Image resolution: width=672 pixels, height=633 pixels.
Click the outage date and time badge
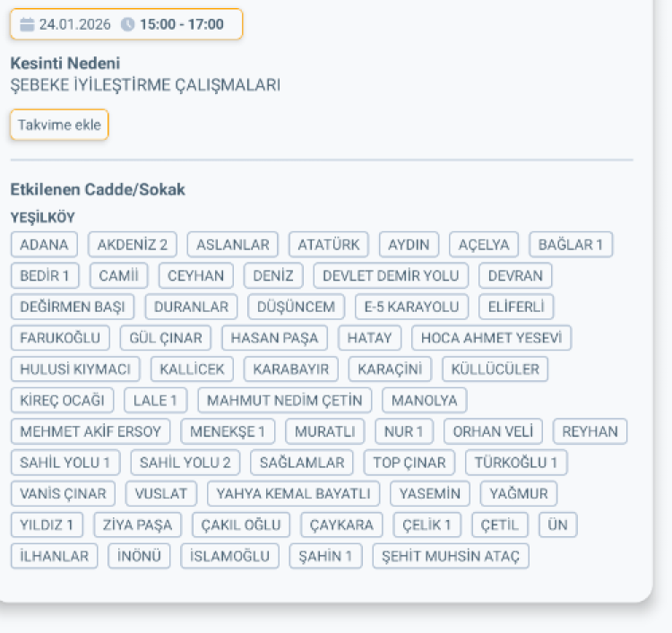[126, 24]
